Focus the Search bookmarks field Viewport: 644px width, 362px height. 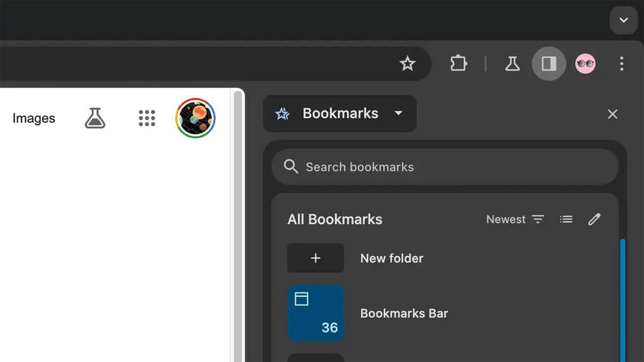tap(444, 167)
